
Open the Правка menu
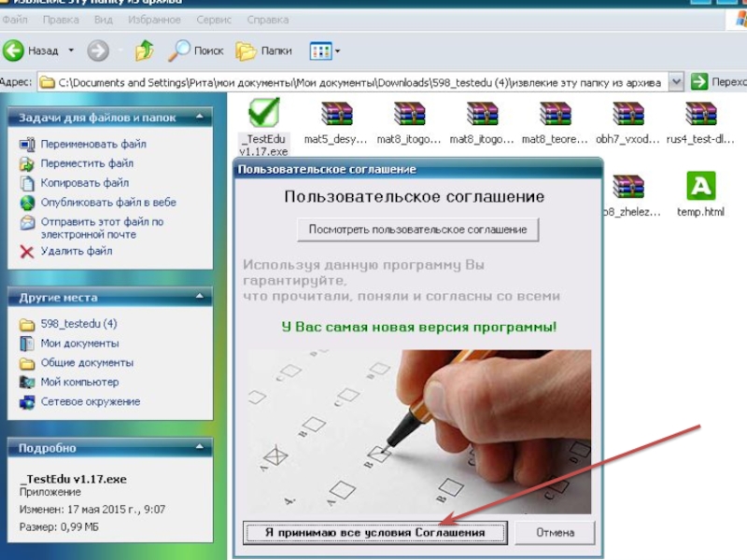point(61,20)
